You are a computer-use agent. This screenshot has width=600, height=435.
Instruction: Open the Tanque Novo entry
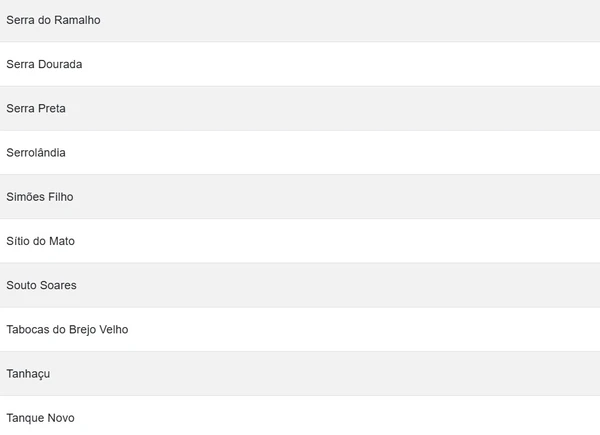[40, 417]
